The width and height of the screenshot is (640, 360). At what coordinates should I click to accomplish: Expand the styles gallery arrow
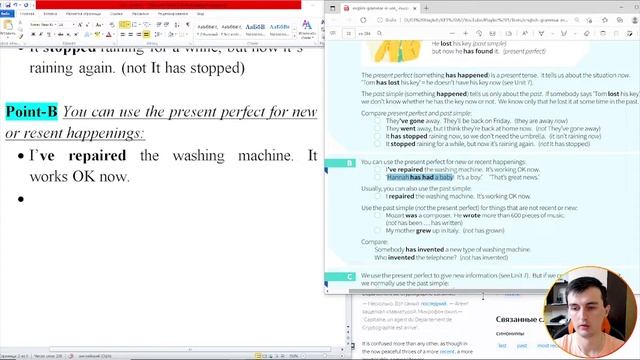[x=295, y=36]
